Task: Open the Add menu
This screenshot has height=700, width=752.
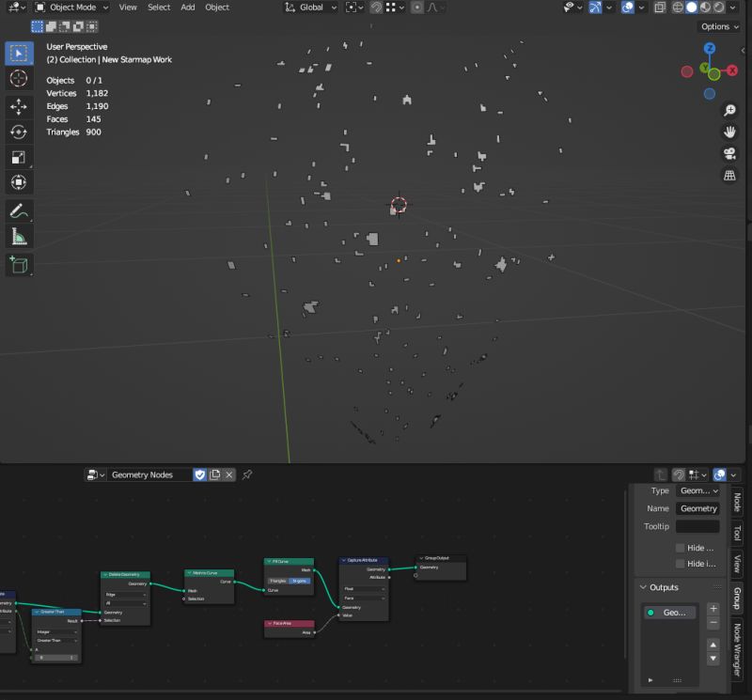Action: pyautogui.click(x=187, y=8)
